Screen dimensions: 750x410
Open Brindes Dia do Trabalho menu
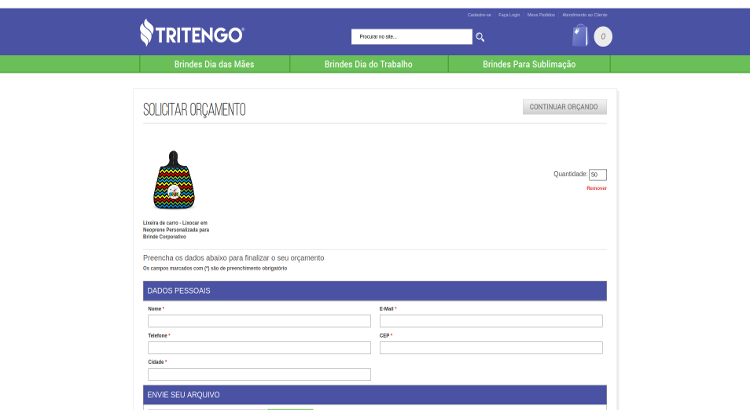click(x=368, y=64)
